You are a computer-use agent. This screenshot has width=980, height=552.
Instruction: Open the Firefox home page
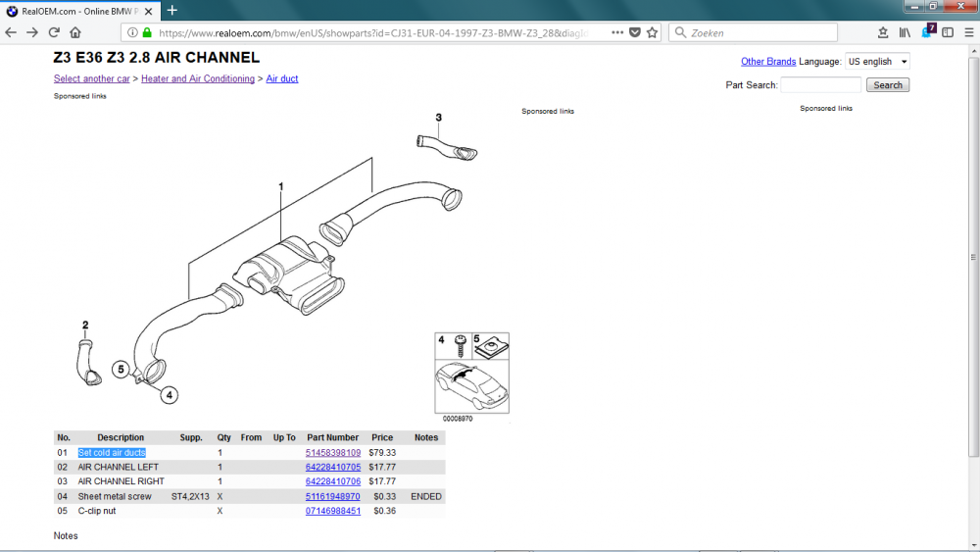tap(75, 32)
